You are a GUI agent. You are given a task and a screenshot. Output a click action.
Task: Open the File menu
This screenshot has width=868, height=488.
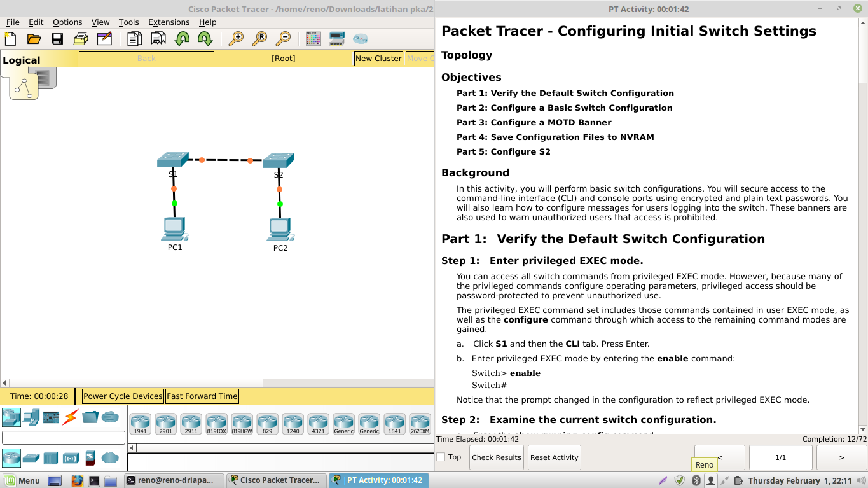tap(13, 22)
